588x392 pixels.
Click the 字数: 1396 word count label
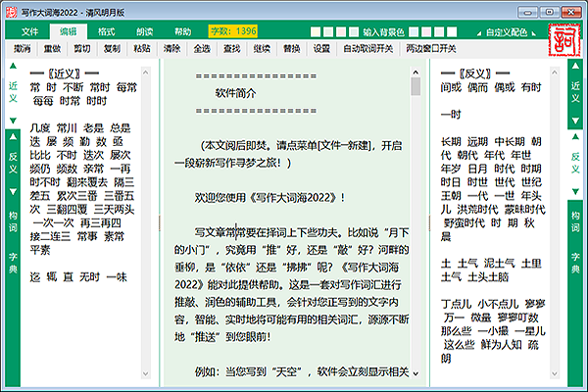(233, 31)
